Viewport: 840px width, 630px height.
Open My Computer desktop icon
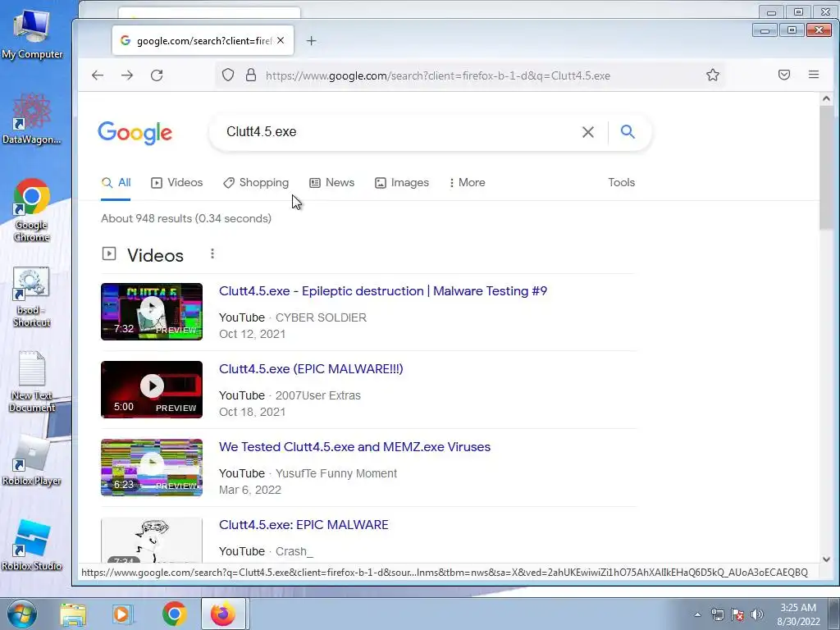click(x=32, y=34)
